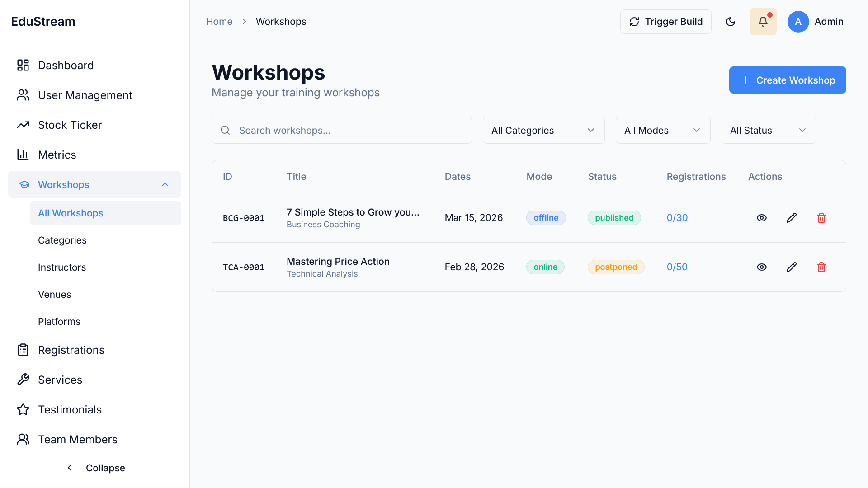The image size is (868, 488).
Task: Collapse the sidebar
Action: point(95,468)
